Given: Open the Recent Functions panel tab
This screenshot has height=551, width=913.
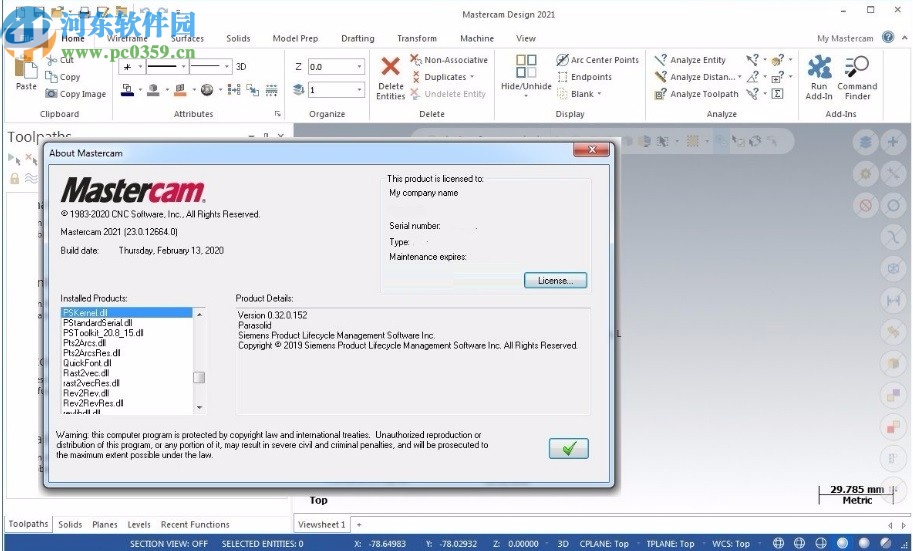Looking at the screenshot, I should 195,524.
